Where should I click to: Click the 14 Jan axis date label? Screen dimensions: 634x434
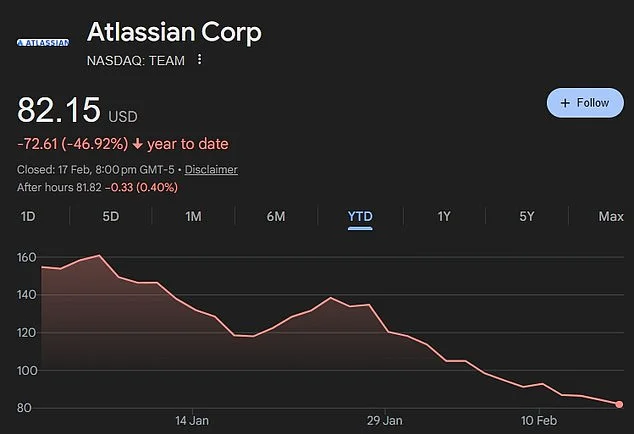190,420
